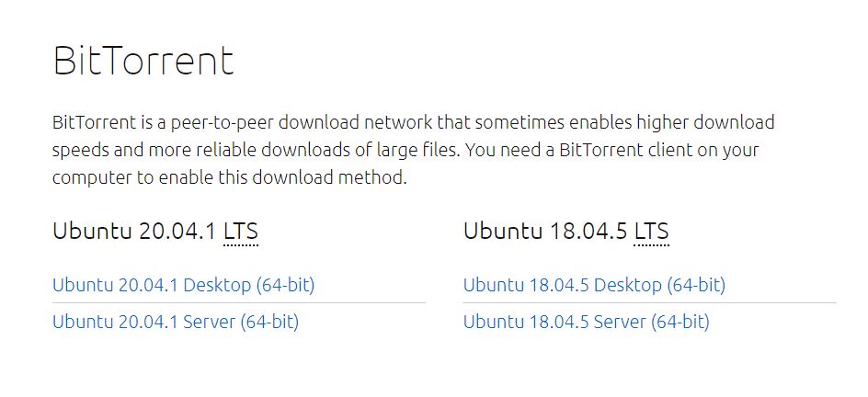Download the Ubuntu 18.04.5 Desktop (64-bit) torrent

pos(594,285)
